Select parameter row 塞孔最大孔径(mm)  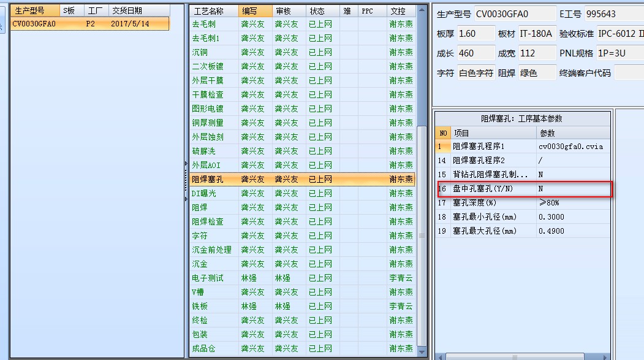tap(523, 231)
